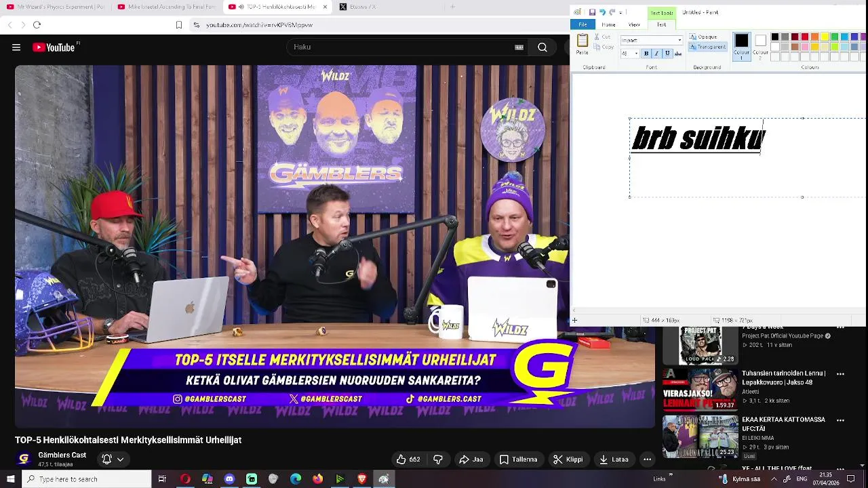Open the on-screen keyboard icon in search
Screen dimensions: 868x488
519,47
